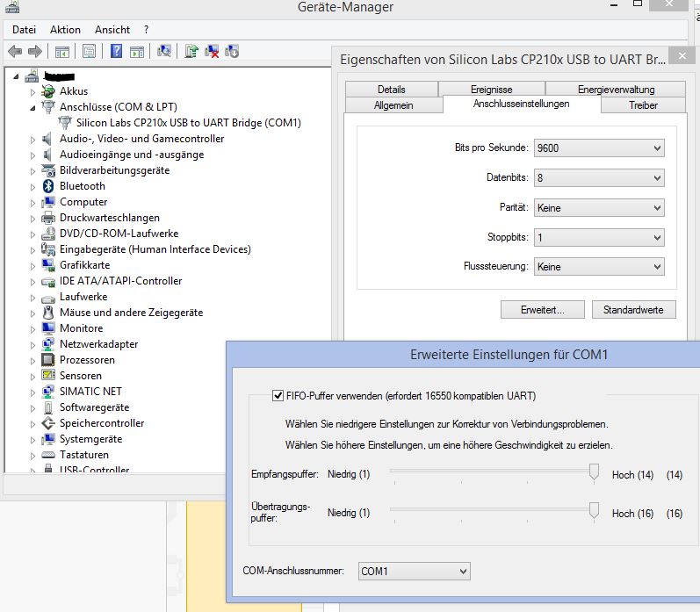Click the properties sheet toolbar icon

89,51
